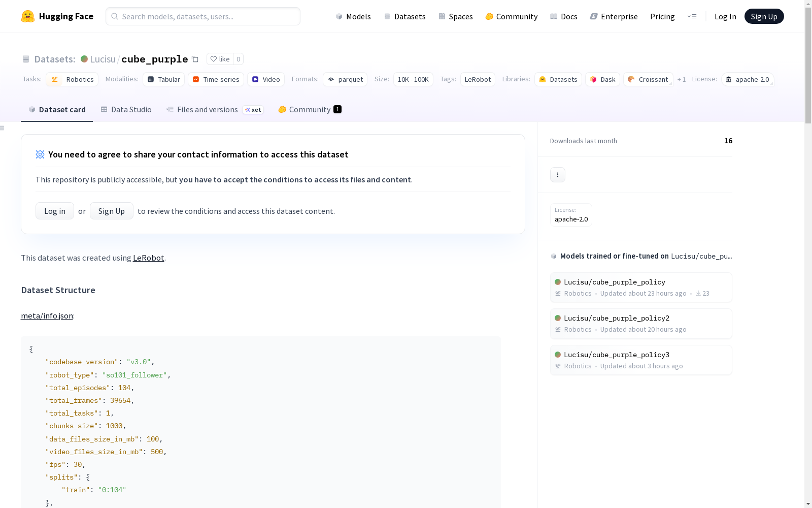Select the Tabular modality tag

(x=163, y=79)
